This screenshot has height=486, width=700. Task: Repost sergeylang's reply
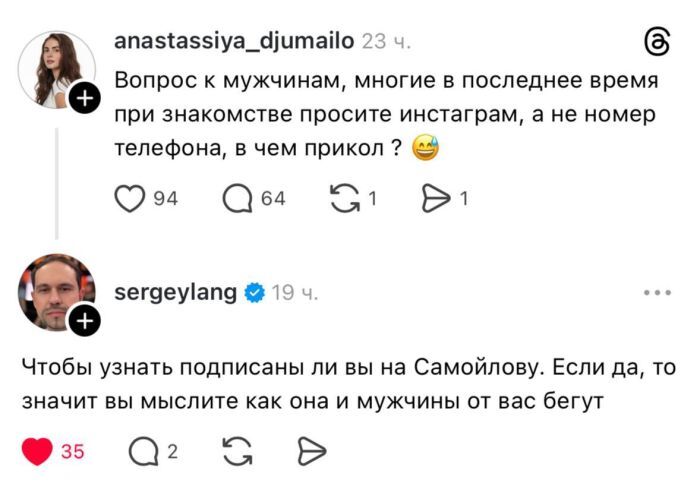tap(237, 452)
